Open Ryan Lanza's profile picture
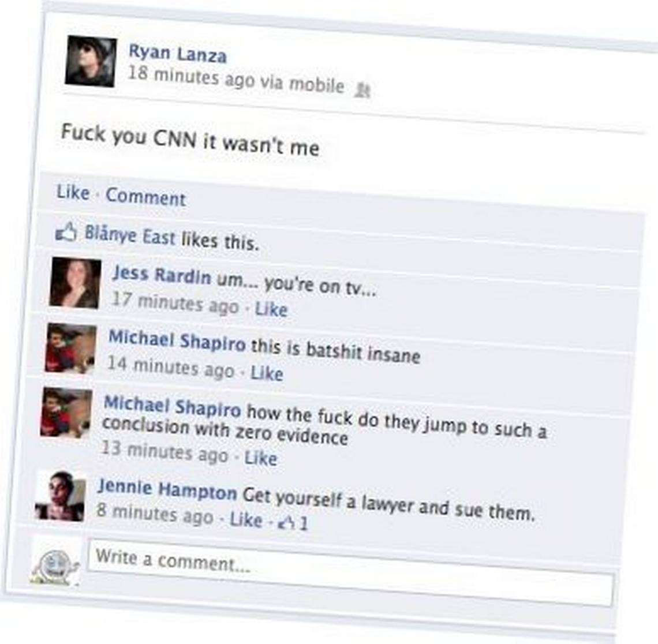Image resolution: width=658 pixels, height=644 pixels. [x=91, y=61]
